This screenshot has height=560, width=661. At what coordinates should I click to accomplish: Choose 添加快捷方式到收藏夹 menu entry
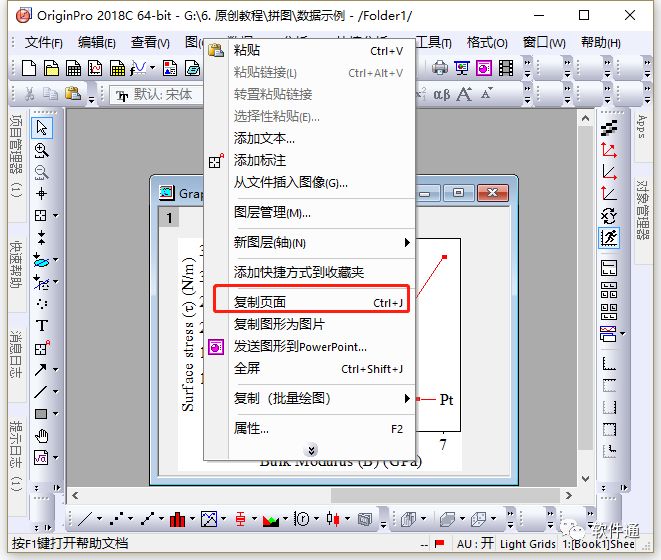pos(309,272)
